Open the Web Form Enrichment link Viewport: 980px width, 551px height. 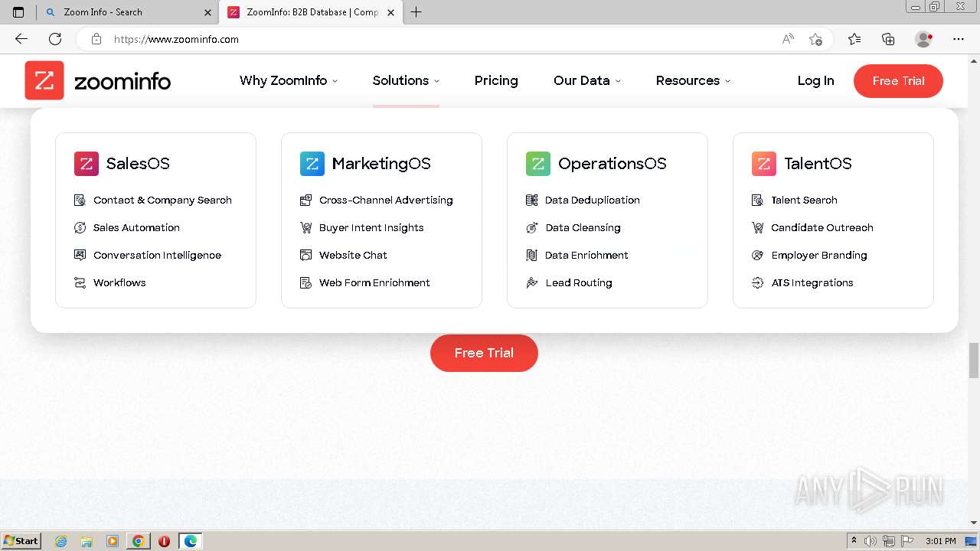(374, 282)
